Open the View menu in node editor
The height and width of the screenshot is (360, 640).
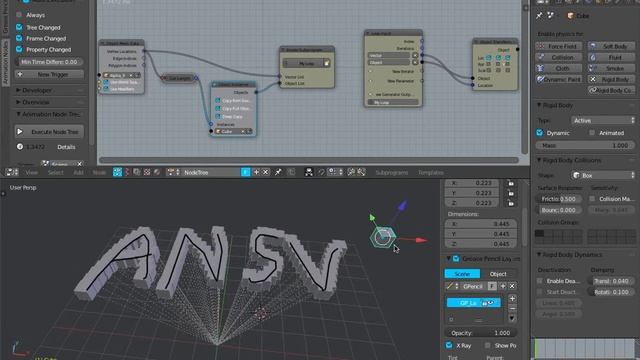pyautogui.click(x=31, y=173)
